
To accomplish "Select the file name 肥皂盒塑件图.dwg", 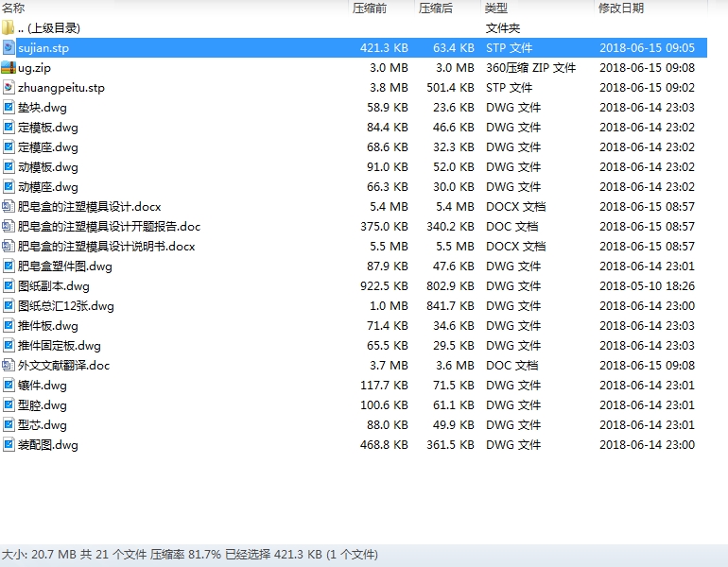I will pos(65,266).
